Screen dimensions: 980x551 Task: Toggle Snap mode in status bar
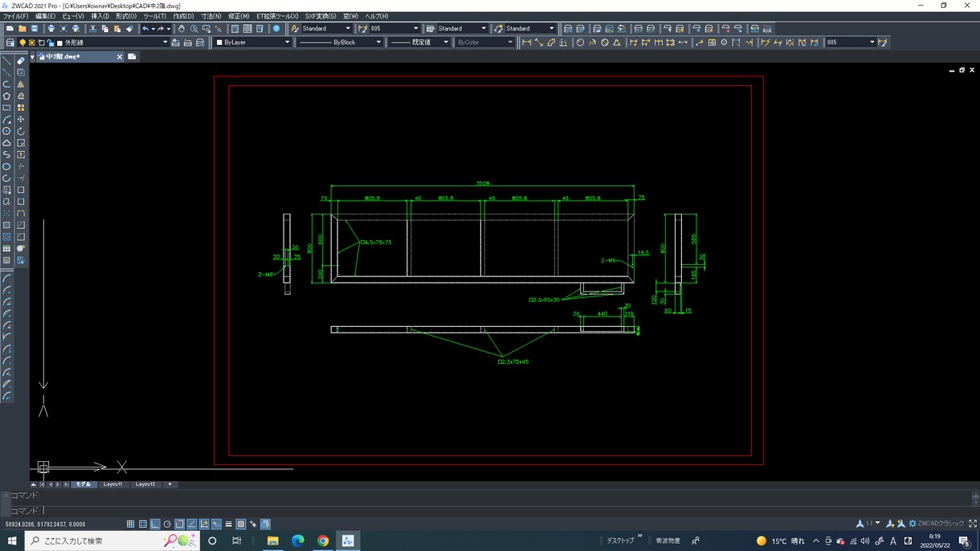[130, 524]
